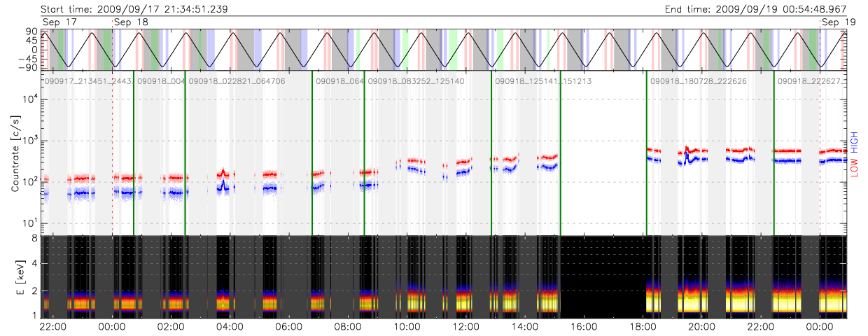The image size is (868, 336).
Task: Click the E [keV] axis title
Action: (15, 276)
